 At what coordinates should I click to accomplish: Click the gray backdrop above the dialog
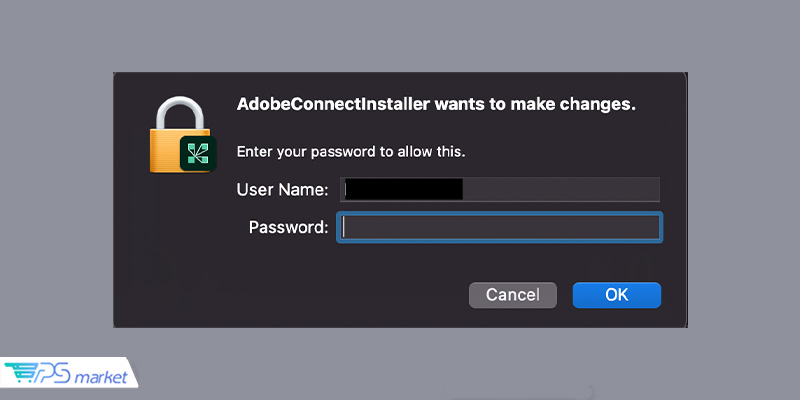click(400, 35)
